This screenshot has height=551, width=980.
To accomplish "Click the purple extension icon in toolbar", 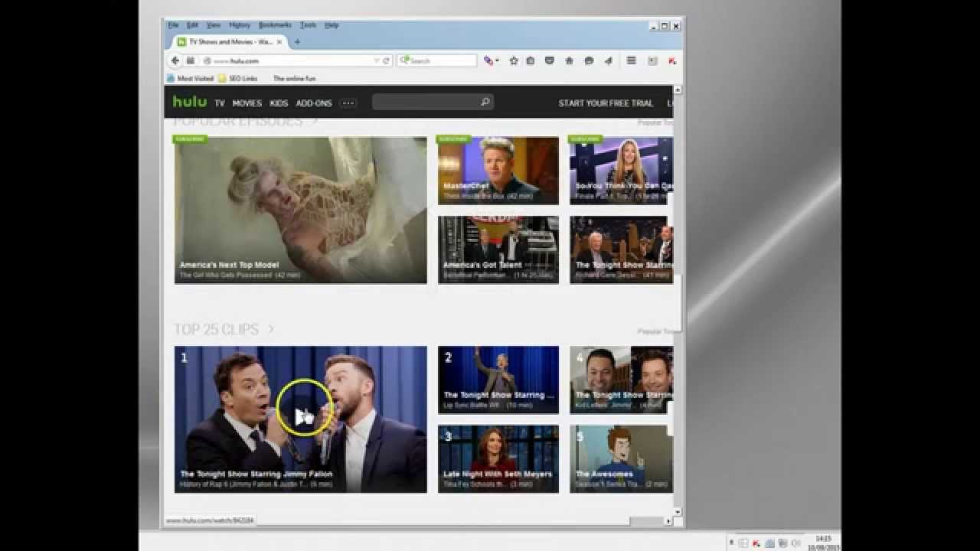I will pyautogui.click(x=488, y=60).
